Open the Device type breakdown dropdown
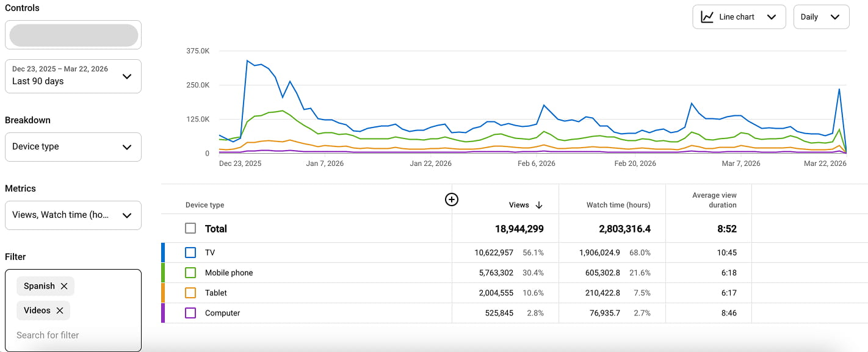 pyautogui.click(x=73, y=146)
